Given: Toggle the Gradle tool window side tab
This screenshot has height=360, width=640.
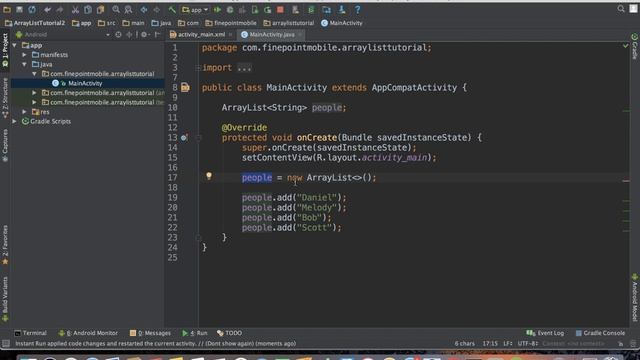Looking at the screenshot, I should tap(634, 47).
